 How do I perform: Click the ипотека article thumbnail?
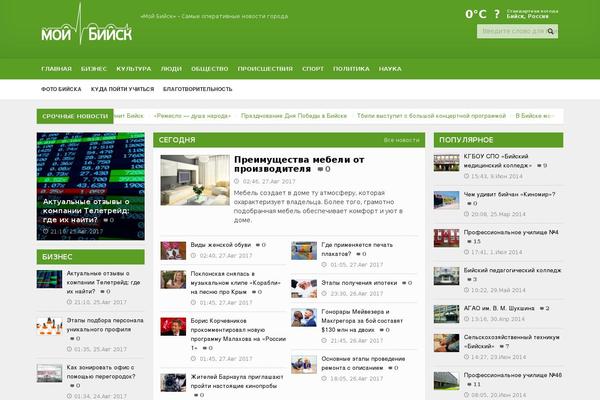[x=304, y=289]
